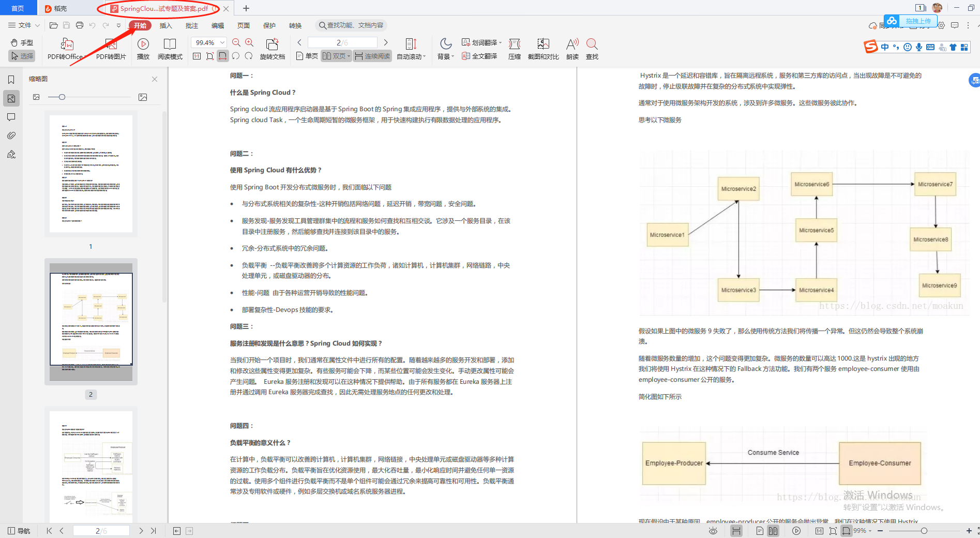Toggle 连续阅读 continuous reading
Image resolution: width=980 pixels, height=538 pixels.
pos(372,56)
